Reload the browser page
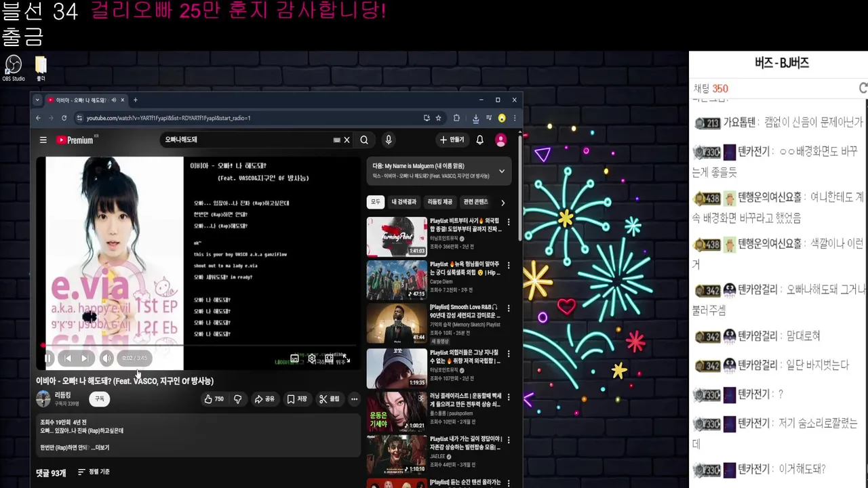This screenshot has width=868, height=488. coord(64,118)
